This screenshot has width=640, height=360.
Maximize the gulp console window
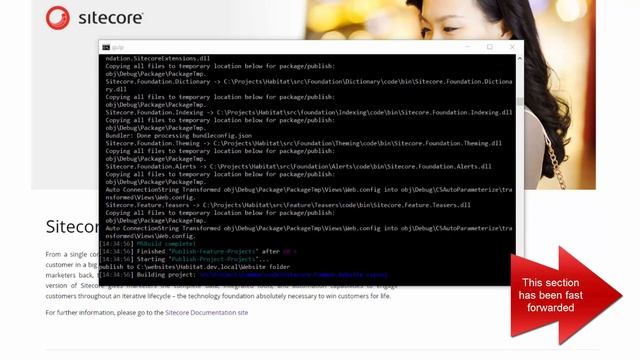point(490,47)
